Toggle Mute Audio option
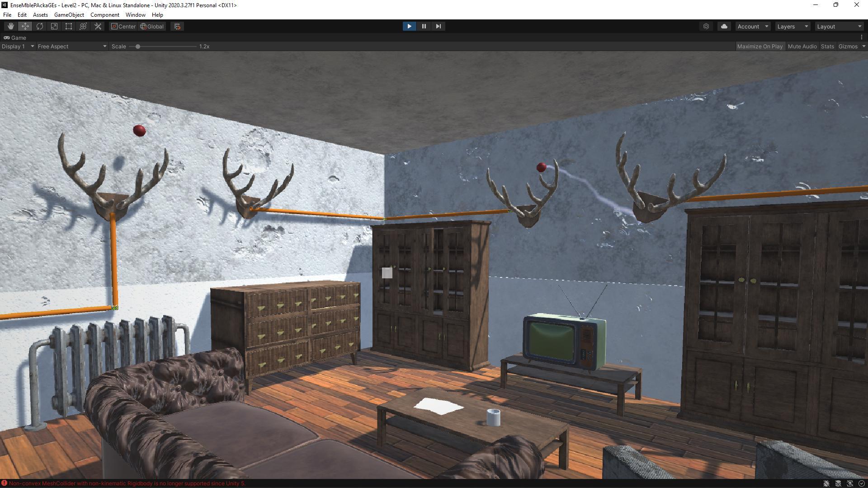Image resolution: width=868 pixels, height=488 pixels. pos(802,46)
